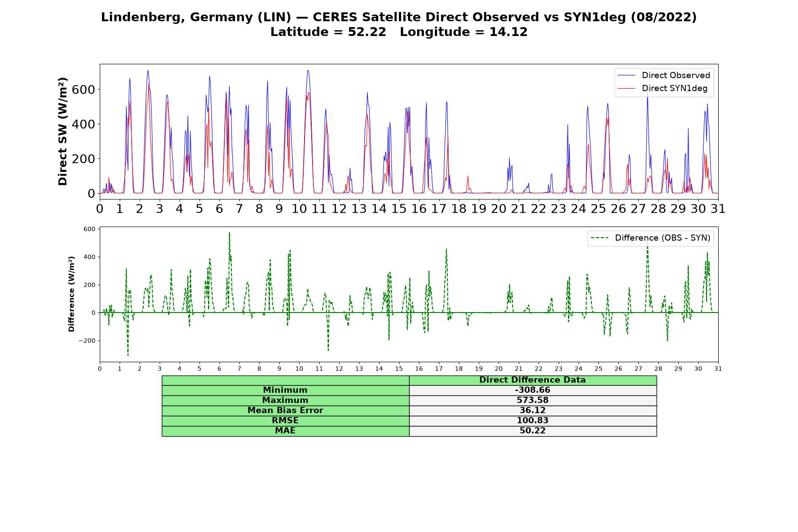Click the Difference (OBS - SYN) legend label
Image resolution: width=798 pixels, height=532 pixels.
[x=662, y=238]
